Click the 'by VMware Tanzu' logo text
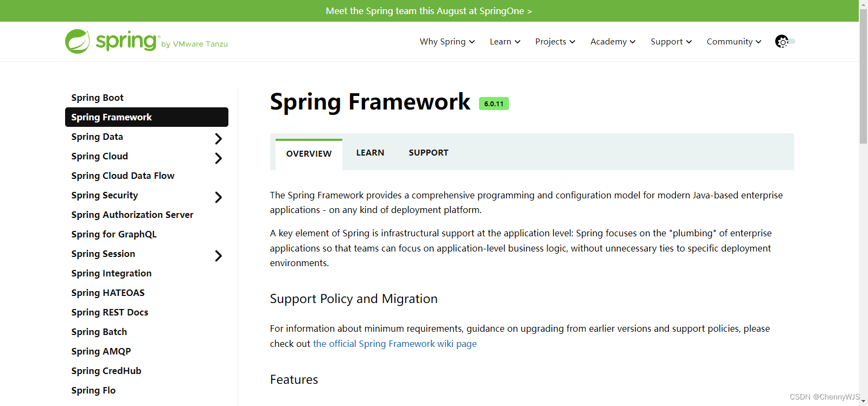The image size is (868, 406). point(194,44)
